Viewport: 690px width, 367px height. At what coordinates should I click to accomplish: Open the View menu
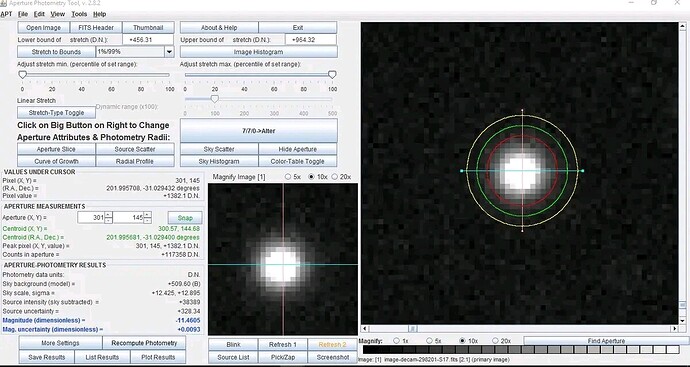coord(58,14)
